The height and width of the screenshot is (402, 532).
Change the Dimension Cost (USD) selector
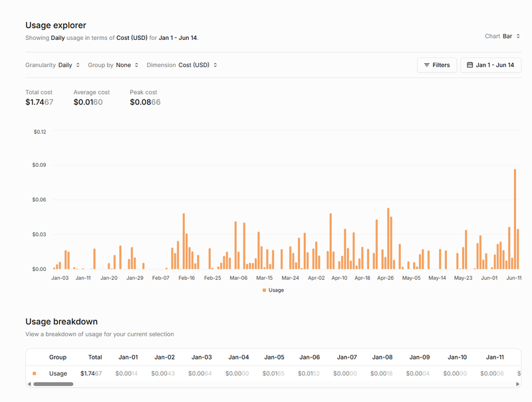(x=197, y=65)
